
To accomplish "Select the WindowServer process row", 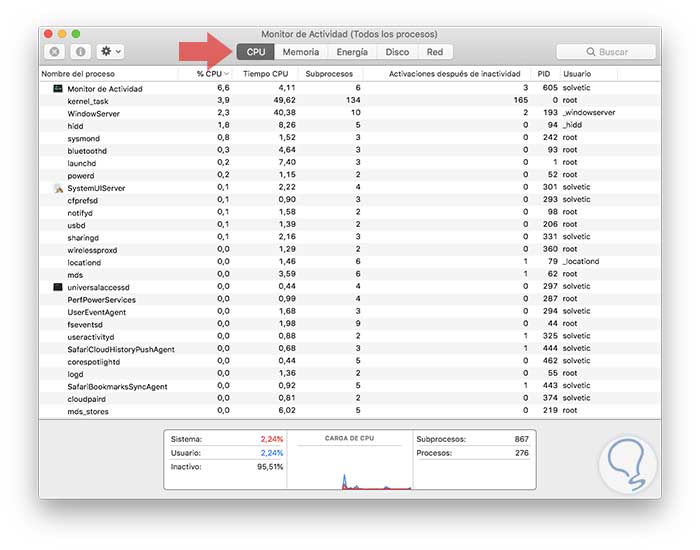I will [350, 113].
